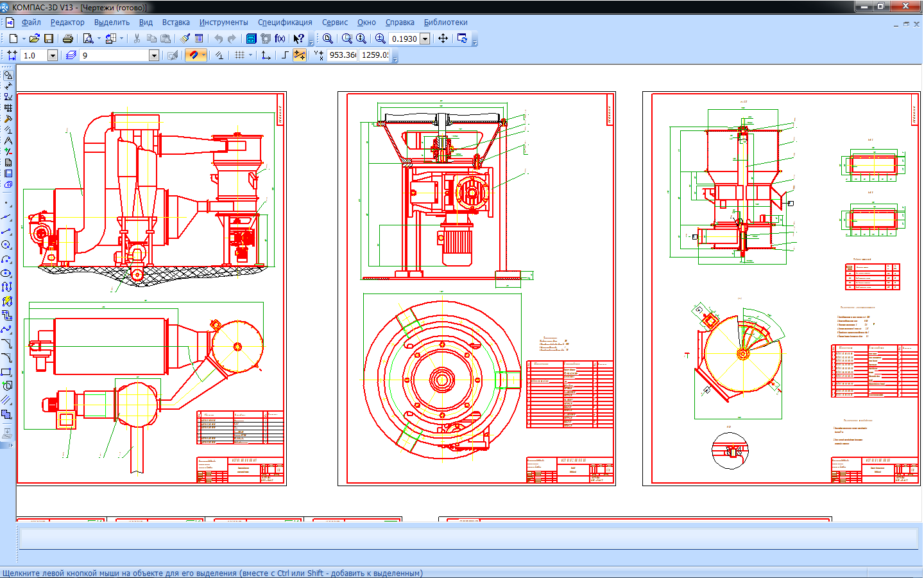This screenshot has width=924, height=578.
Task: Select the spline curve tool
Action: point(7,329)
